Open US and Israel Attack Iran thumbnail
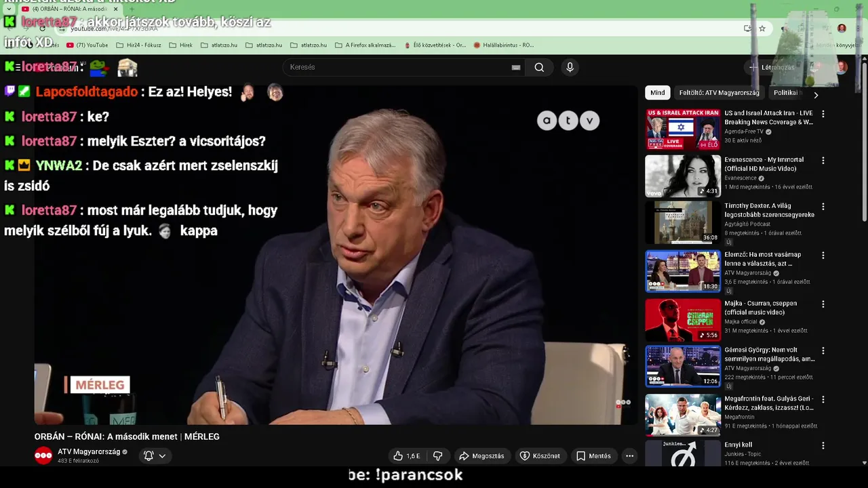Viewport: 868px width, 488px height. [683, 129]
